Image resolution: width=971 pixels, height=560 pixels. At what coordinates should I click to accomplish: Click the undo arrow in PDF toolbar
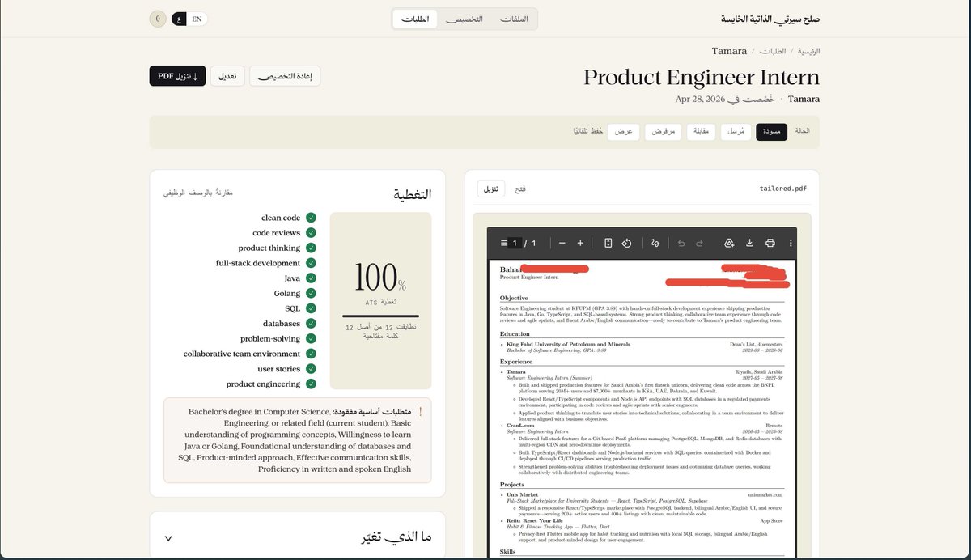681,243
